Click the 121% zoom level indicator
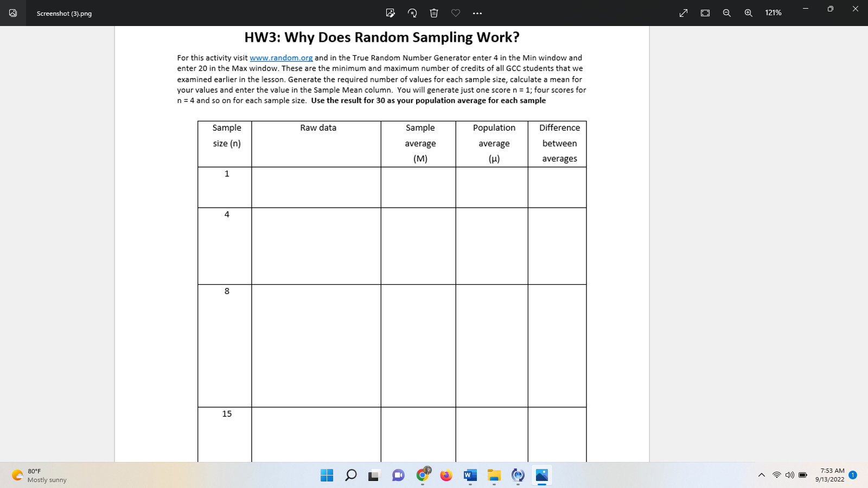The width and height of the screenshot is (868, 488). click(x=773, y=12)
